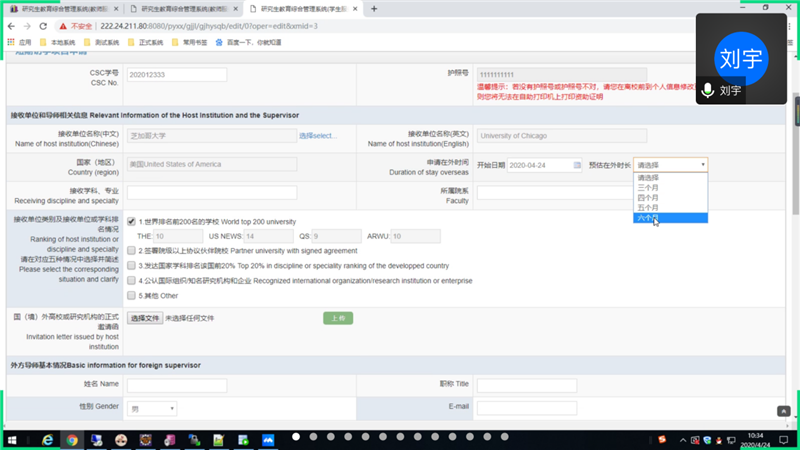Switch to the first browser tab
This screenshot has height=450, width=800.
(x=63, y=9)
